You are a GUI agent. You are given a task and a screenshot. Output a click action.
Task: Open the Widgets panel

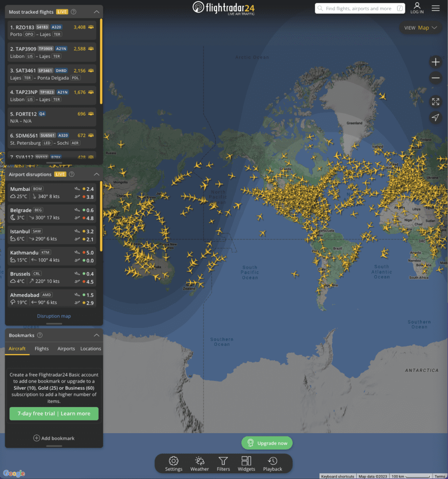click(246, 464)
